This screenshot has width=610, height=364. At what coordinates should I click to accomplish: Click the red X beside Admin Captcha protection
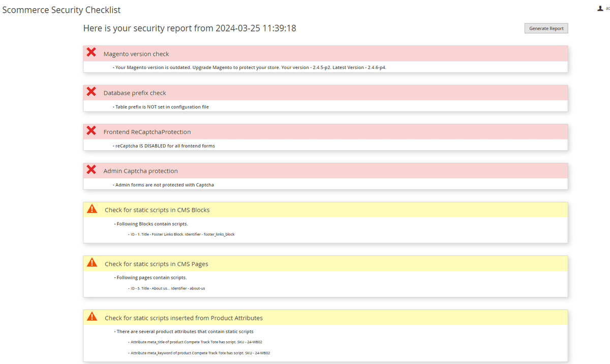coord(91,170)
